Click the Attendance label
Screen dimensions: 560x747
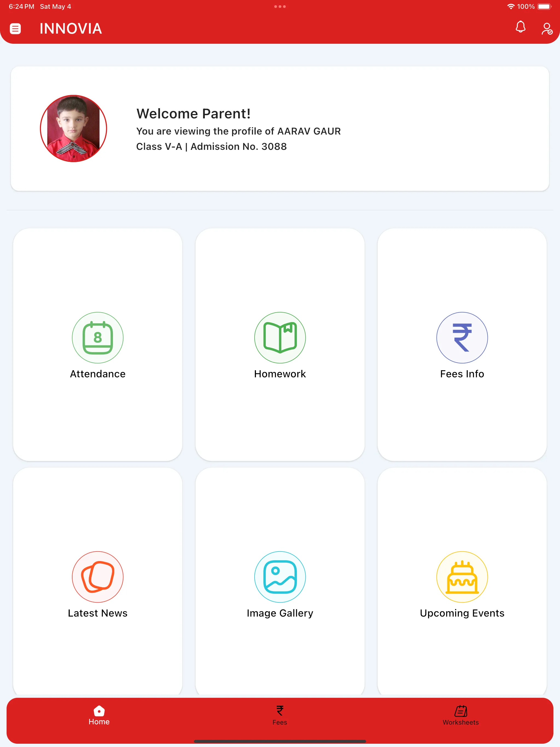coord(98,374)
